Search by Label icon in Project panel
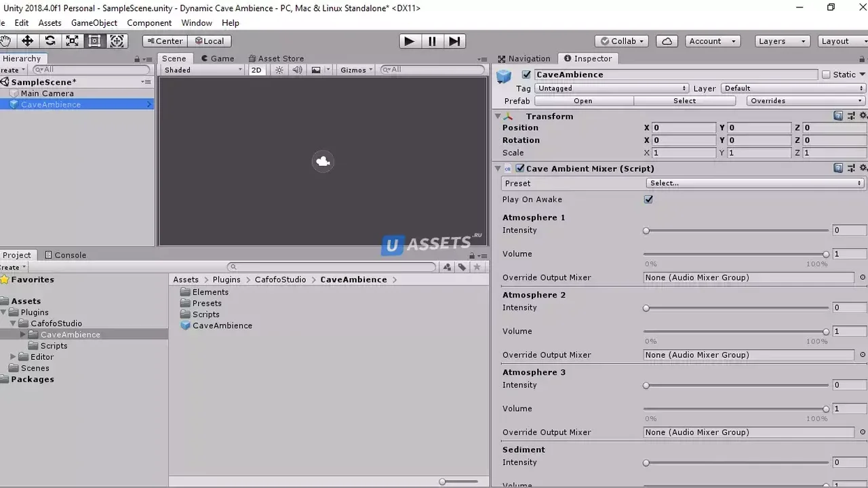The image size is (868, 488). (x=462, y=267)
